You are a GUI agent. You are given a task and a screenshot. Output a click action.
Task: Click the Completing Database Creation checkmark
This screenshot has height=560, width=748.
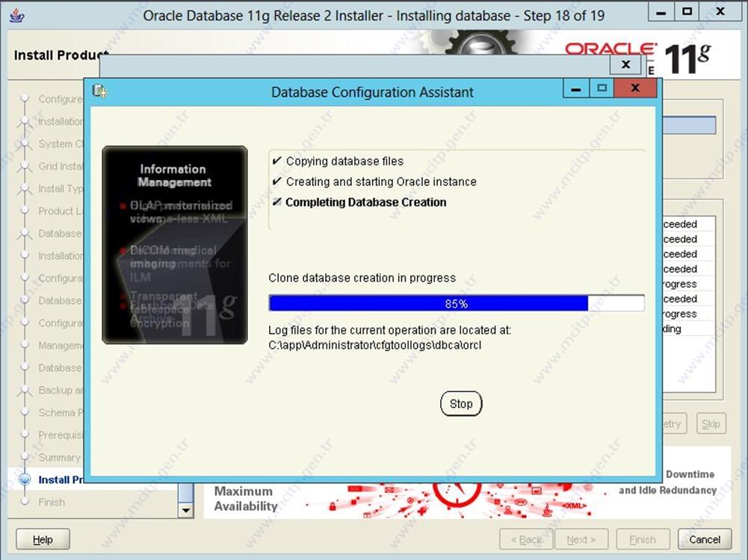tap(276, 202)
